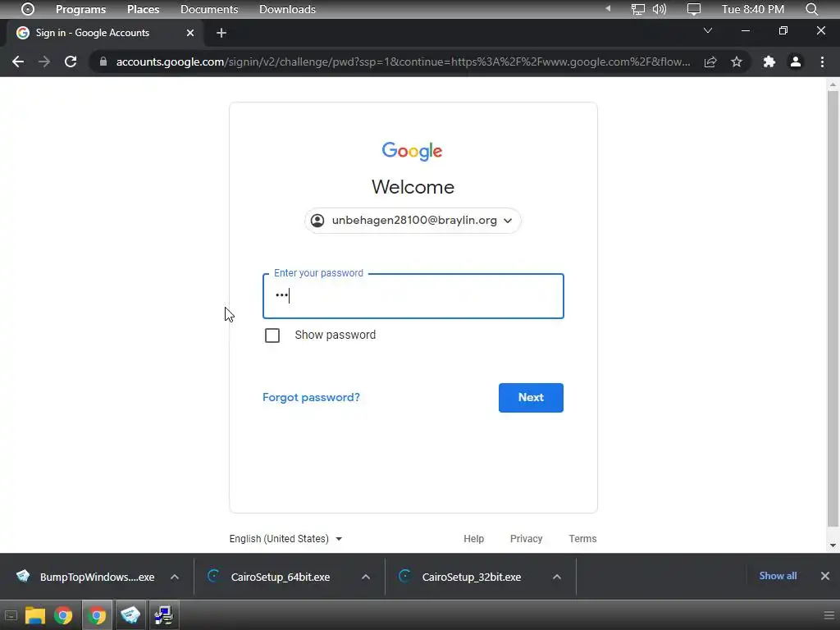Click the share page icon in the address bar
The width and height of the screenshot is (840, 630).
point(710,62)
